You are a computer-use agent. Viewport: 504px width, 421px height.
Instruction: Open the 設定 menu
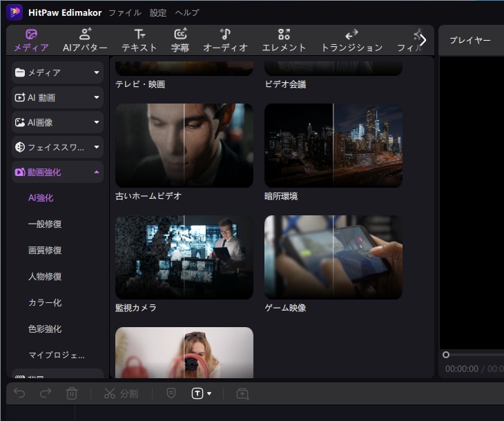(158, 13)
